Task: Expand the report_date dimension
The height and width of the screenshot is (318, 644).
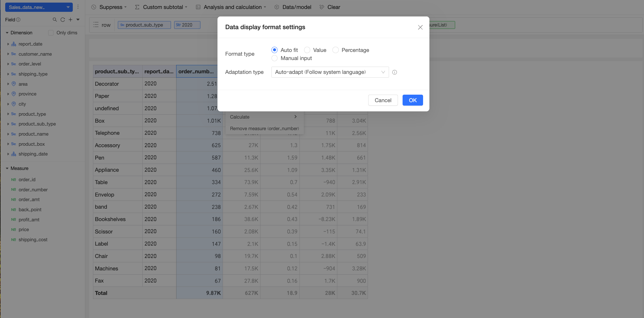Action: point(8,44)
